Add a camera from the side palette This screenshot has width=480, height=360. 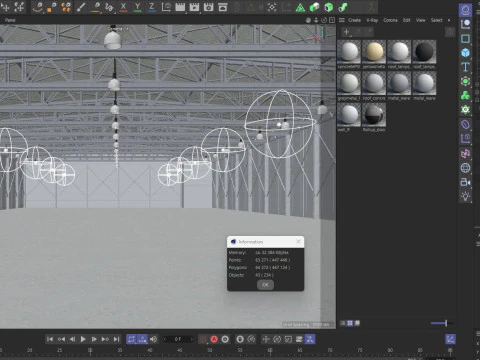click(x=465, y=182)
